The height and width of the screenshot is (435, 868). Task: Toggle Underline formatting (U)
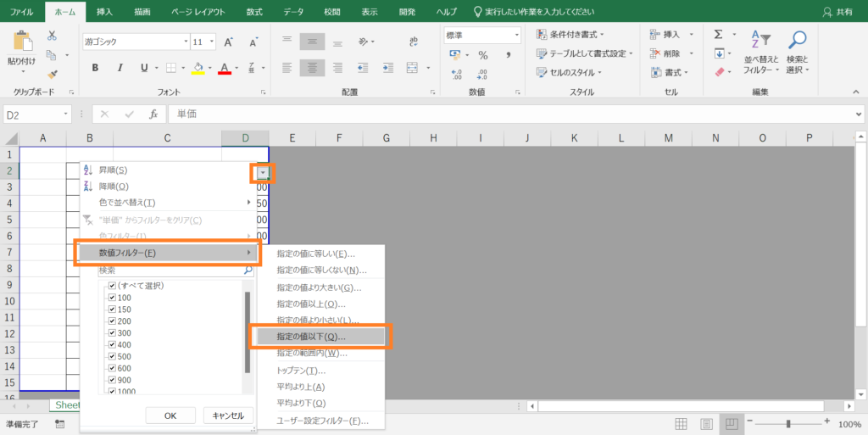(x=144, y=68)
